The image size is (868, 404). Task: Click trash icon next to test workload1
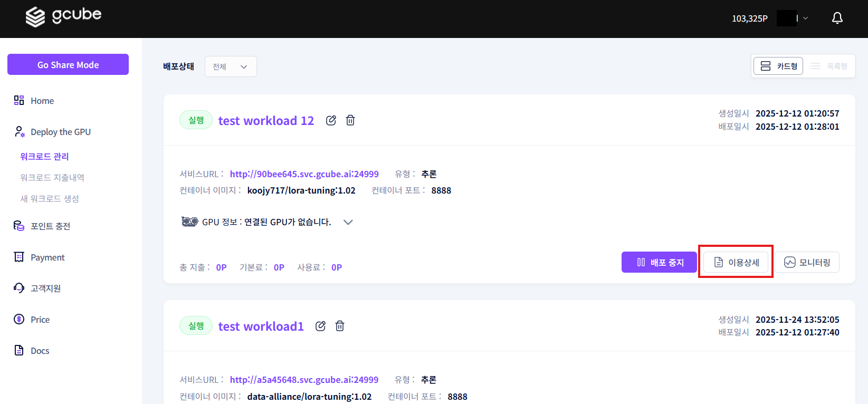[x=340, y=326]
